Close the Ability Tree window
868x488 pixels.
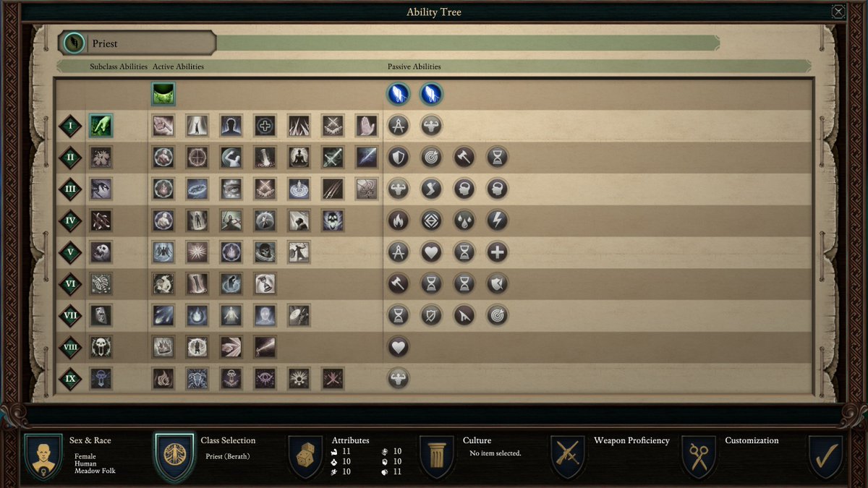coord(838,11)
